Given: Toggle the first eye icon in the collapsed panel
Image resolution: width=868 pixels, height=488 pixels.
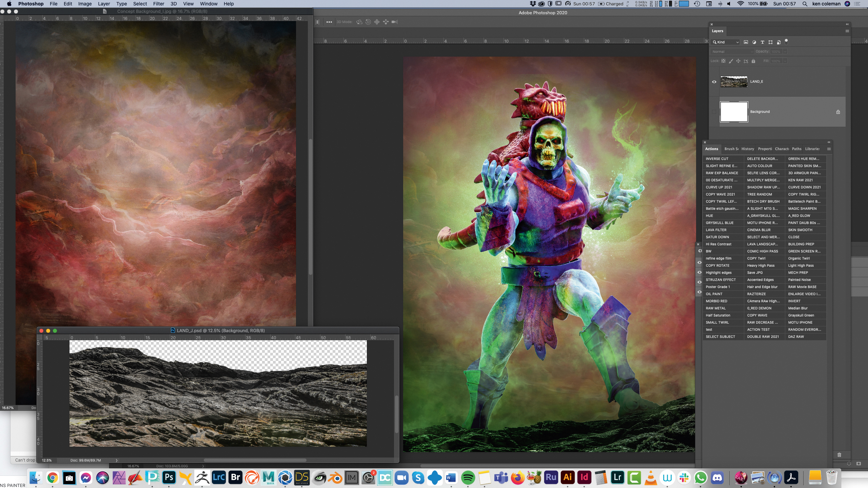Looking at the screenshot, I should (x=699, y=262).
